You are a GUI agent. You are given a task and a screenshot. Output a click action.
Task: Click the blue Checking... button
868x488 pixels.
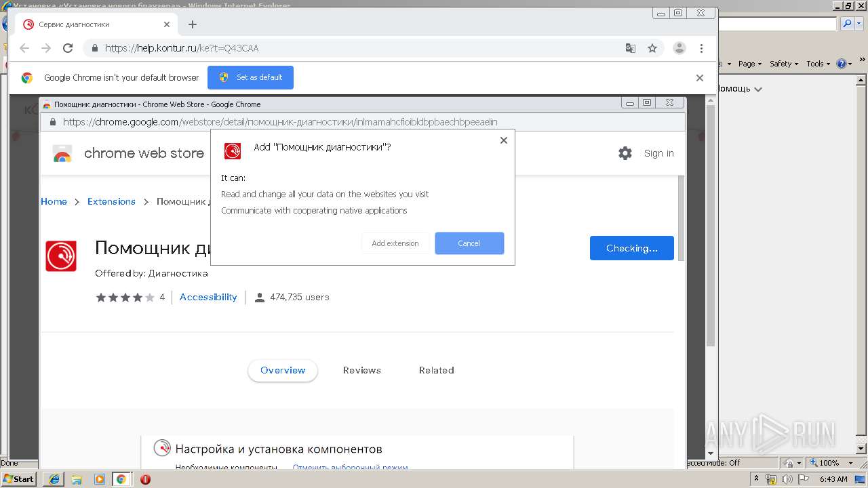coord(632,248)
